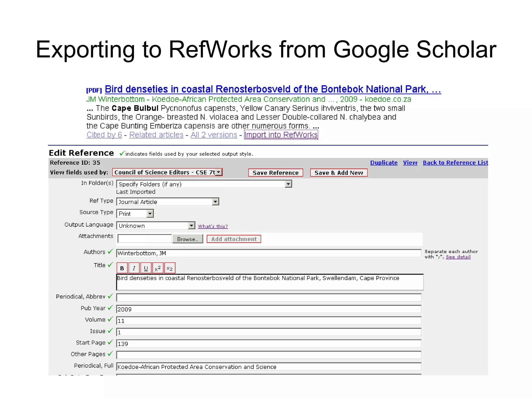Open the Output Language dropdown showing Unknown
The height and width of the screenshot is (399, 532).
pos(156,225)
